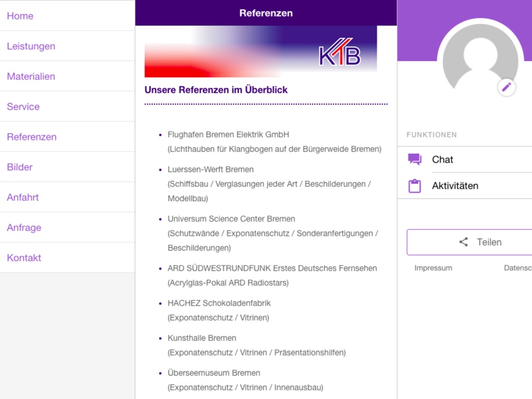Click the Teilen share button
The height and width of the screenshot is (399, 532).
click(x=470, y=242)
